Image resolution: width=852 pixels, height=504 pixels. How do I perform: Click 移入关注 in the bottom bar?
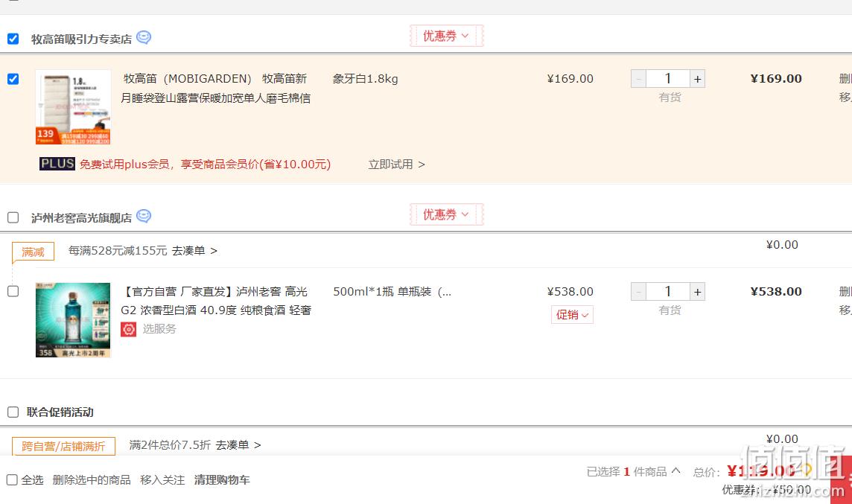pyautogui.click(x=162, y=480)
